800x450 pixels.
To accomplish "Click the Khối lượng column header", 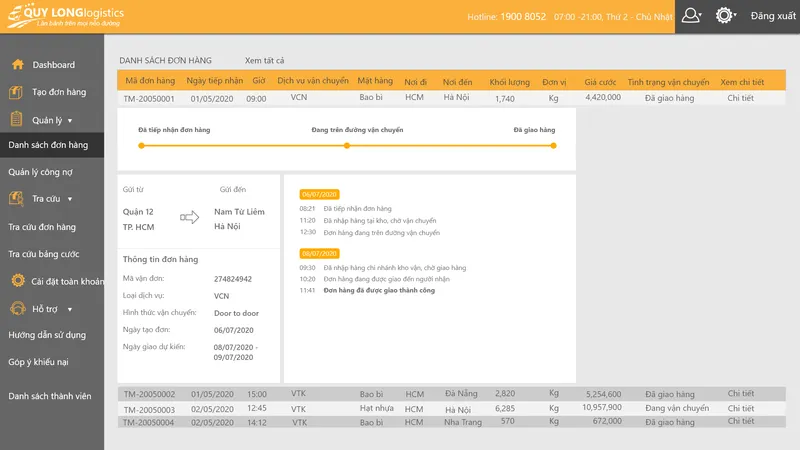I will [x=509, y=82].
